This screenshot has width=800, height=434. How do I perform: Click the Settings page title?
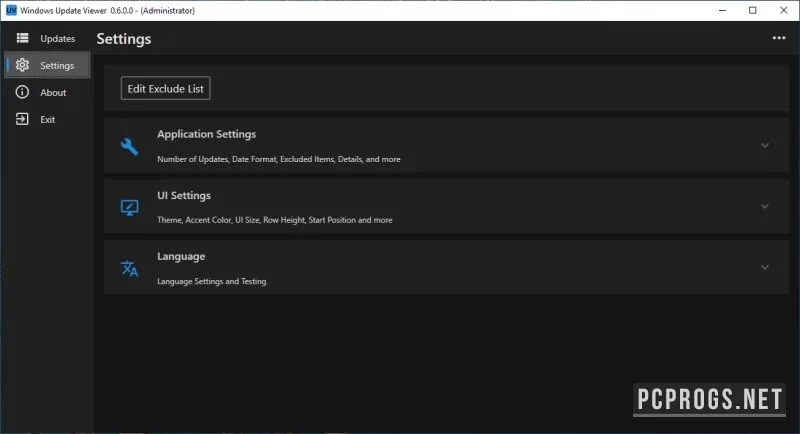click(124, 39)
